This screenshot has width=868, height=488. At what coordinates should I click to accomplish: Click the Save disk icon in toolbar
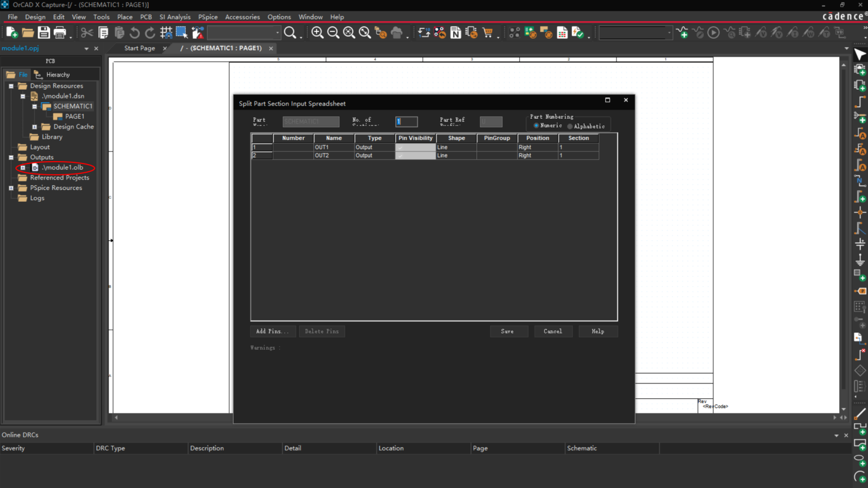pyautogui.click(x=44, y=33)
